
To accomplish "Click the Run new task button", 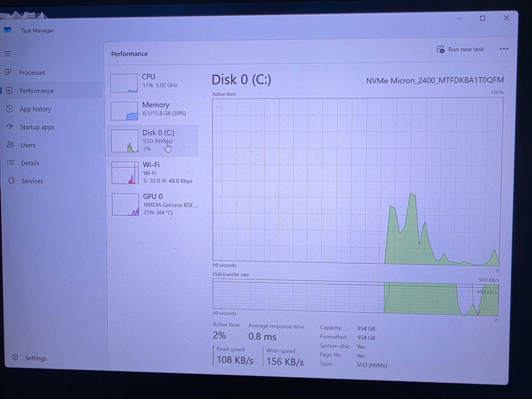I will click(x=460, y=49).
